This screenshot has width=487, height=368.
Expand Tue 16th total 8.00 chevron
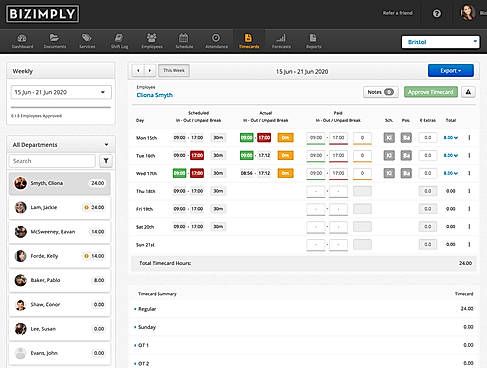pyautogui.click(x=456, y=155)
